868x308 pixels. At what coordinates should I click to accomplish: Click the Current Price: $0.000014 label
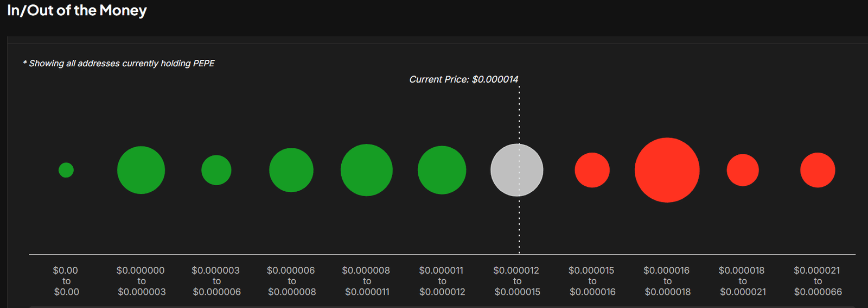(x=464, y=79)
